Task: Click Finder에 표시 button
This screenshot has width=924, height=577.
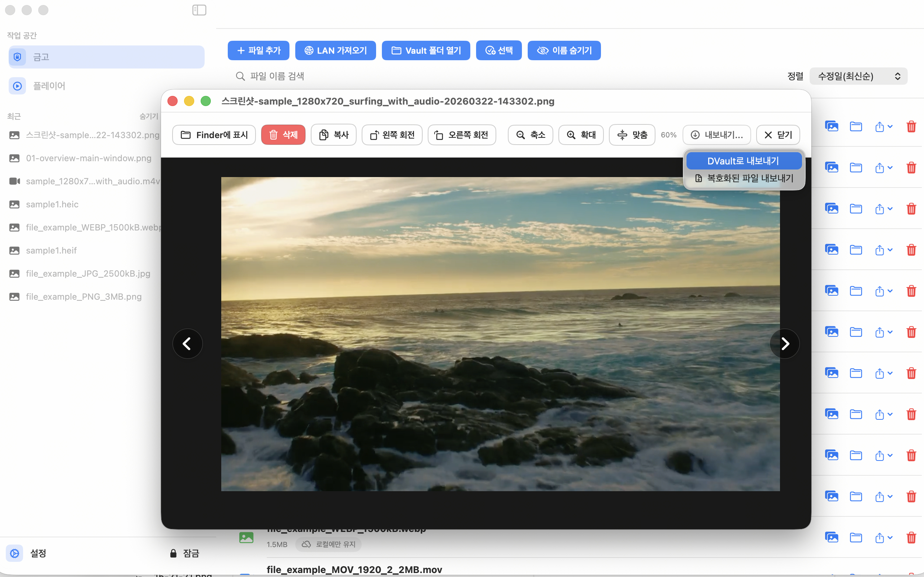Action: 214,135
